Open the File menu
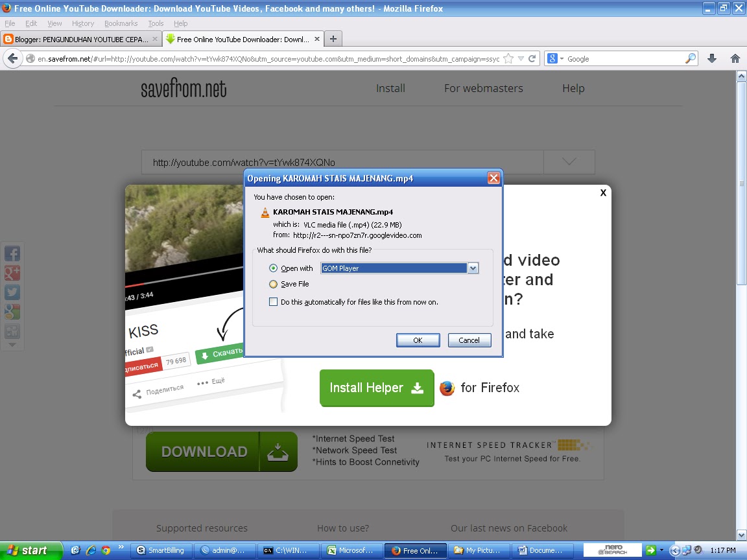The height and width of the screenshot is (560, 747). pyautogui.click(x=10, y=23)
